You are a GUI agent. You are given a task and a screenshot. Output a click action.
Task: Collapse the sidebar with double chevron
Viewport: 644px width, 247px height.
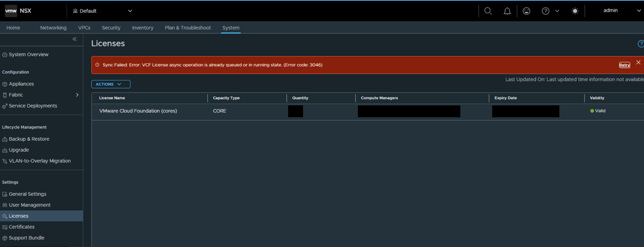point(75,39)
